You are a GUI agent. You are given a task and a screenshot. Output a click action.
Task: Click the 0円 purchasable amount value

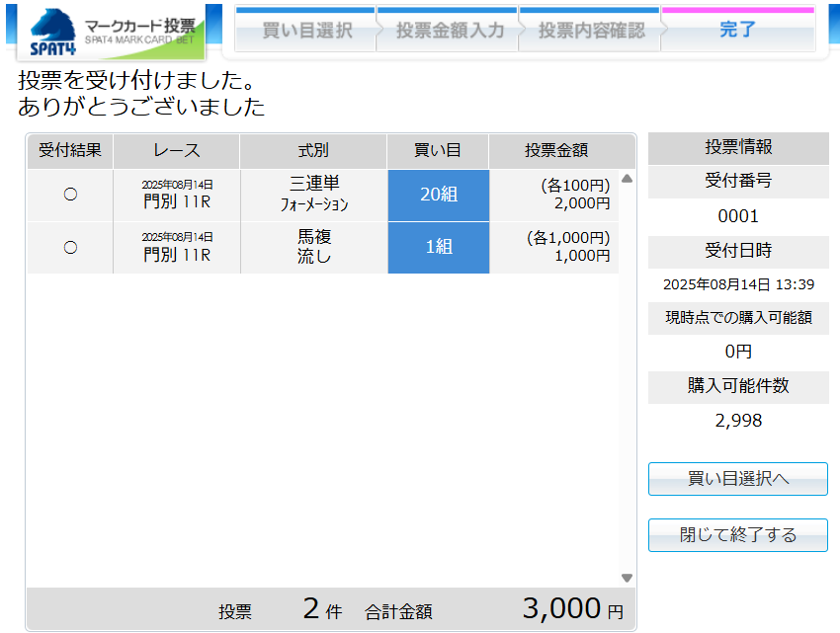coord(738,352)
